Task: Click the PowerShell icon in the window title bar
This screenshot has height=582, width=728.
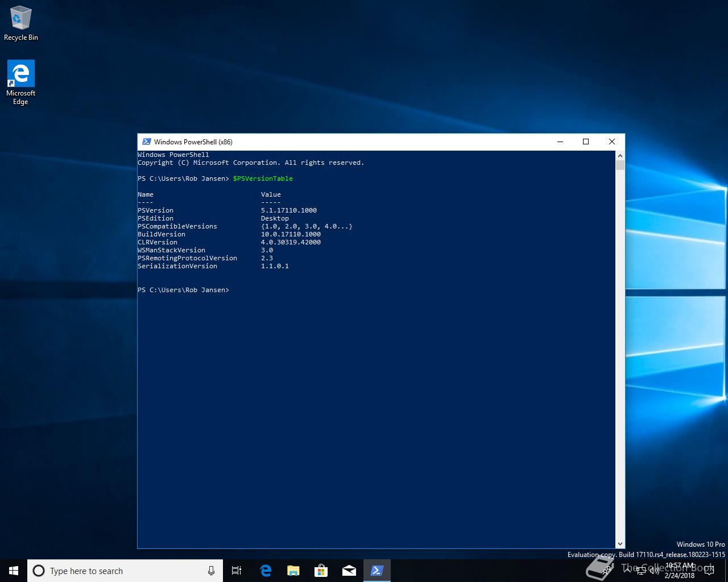Action: [x=146, y=142]
